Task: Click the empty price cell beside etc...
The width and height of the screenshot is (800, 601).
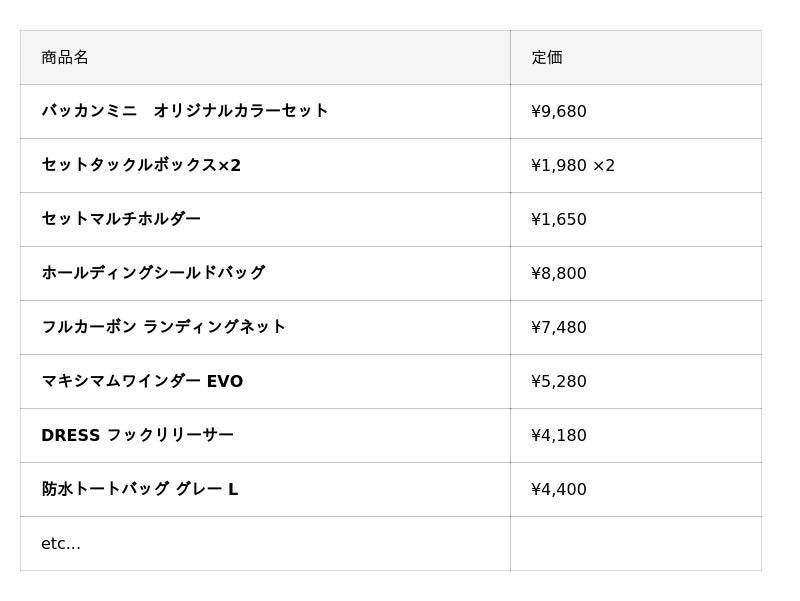Action: pyautogui.click(x=635, y=544)
